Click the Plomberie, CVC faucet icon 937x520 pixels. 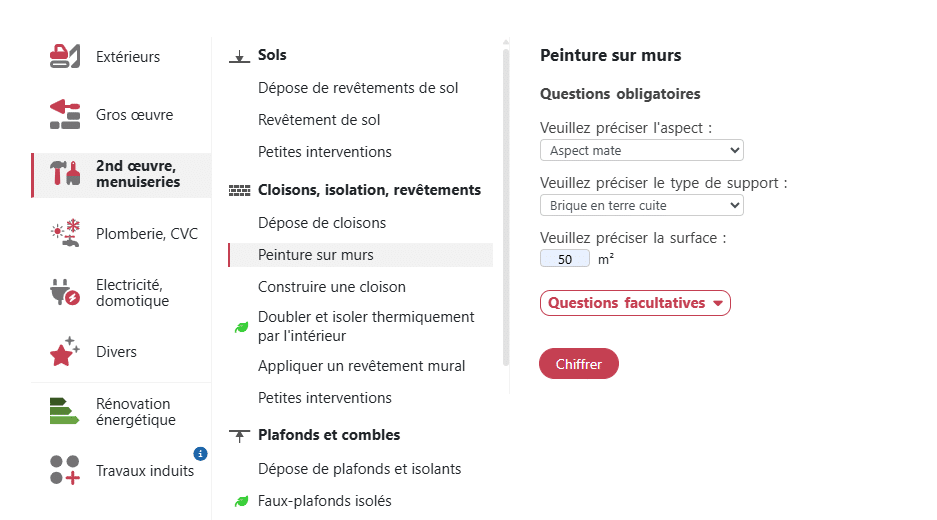pyautogui.click(x=64, y=234)
